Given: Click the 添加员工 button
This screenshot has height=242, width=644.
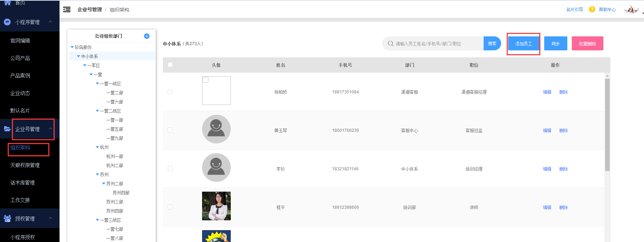Looking at the screenshot, I should [523, 44].
